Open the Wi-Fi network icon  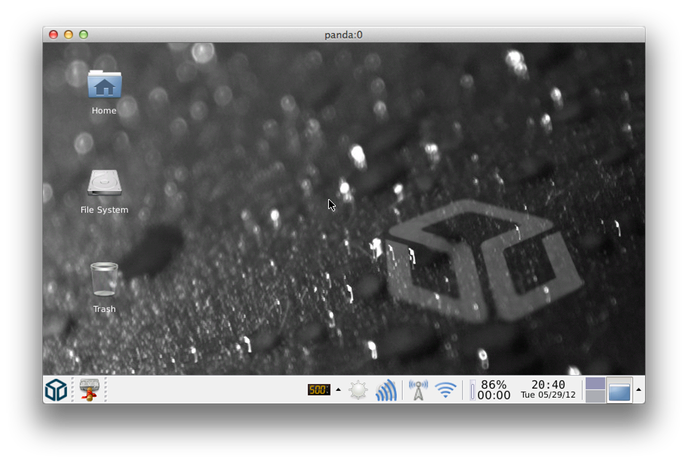click(x=446, y=390)
